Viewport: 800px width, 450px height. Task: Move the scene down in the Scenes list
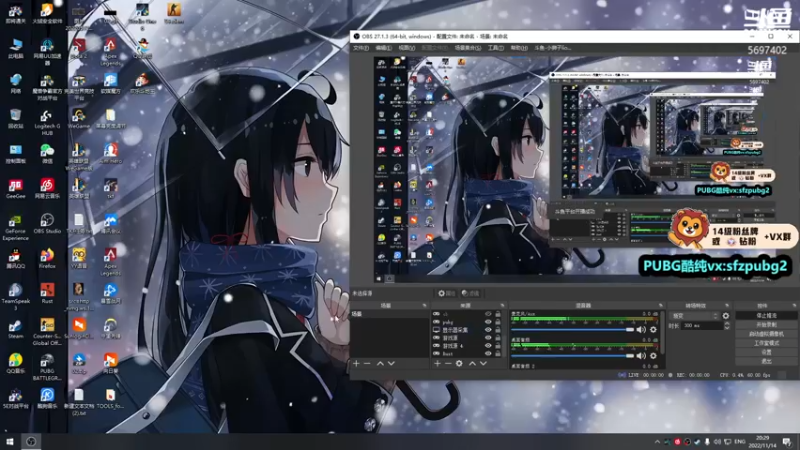[391, 363]
